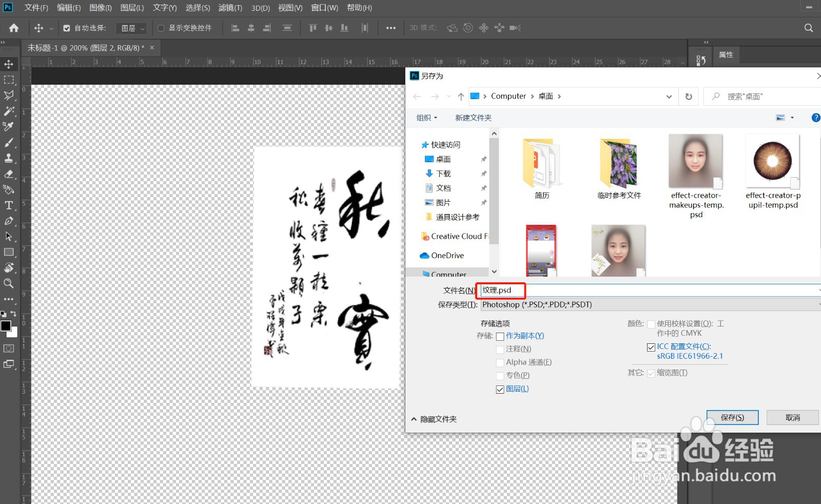
Task: Select the Path Selection arrow tool
Action: [x=9, y=237]
